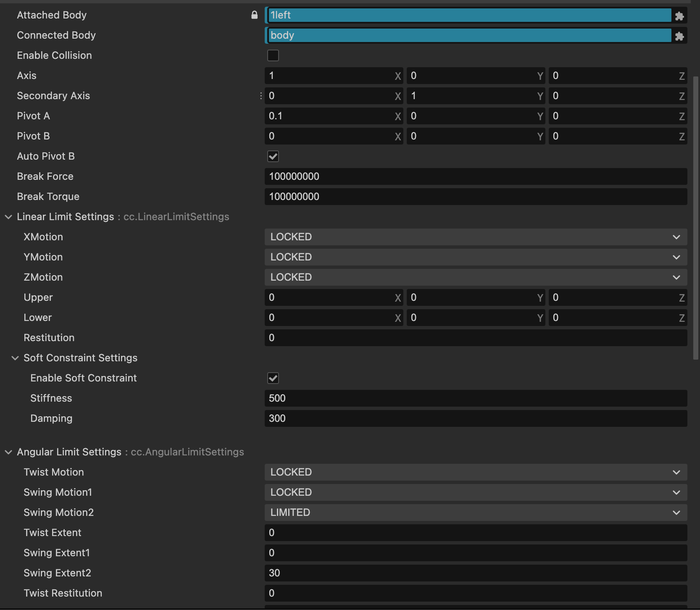Viewport: 700px width, 610px height.
Task: Open the YMotion dropdown
Action: [x=476, y=257]
